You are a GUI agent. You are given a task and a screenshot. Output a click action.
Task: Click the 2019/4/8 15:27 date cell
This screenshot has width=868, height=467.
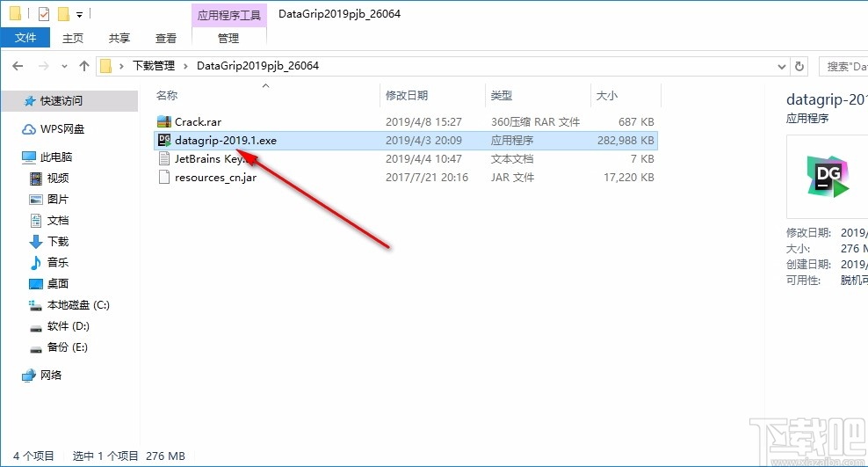[423, 122]
